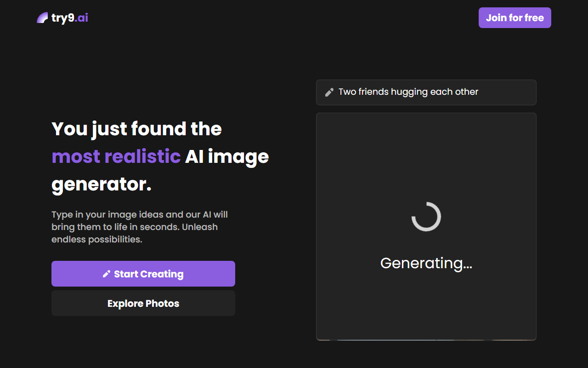Click the 'Type in your image ideas' description line
This screenshot has width=588, height=368.
(x=139, y=215)
